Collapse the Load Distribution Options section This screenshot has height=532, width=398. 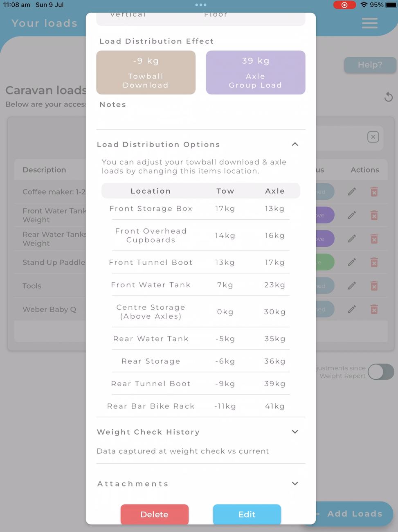coord(295,144)
